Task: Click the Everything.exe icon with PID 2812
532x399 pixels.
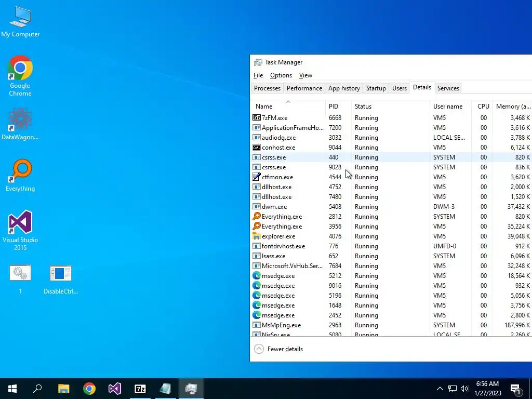Action: pos(257,216)
